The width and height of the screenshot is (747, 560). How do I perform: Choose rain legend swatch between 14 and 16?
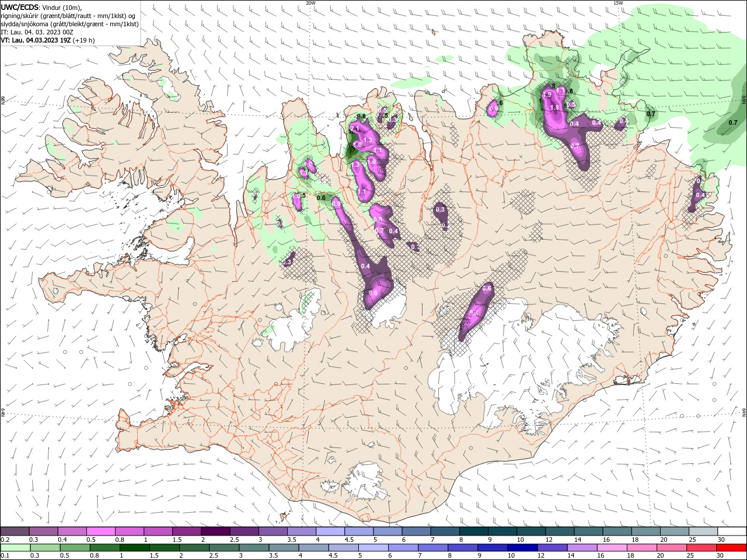tap(581, 548)
